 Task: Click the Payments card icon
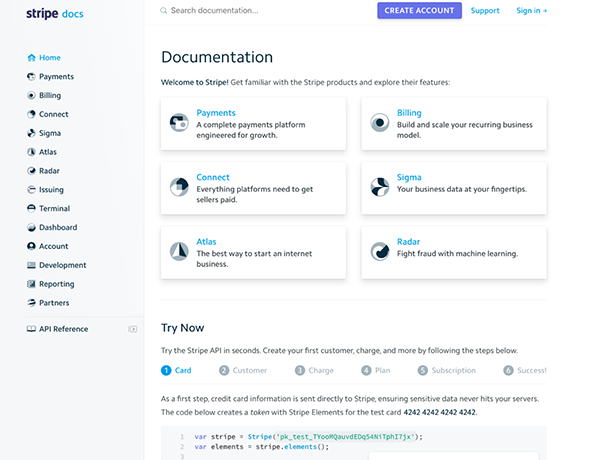179,123
